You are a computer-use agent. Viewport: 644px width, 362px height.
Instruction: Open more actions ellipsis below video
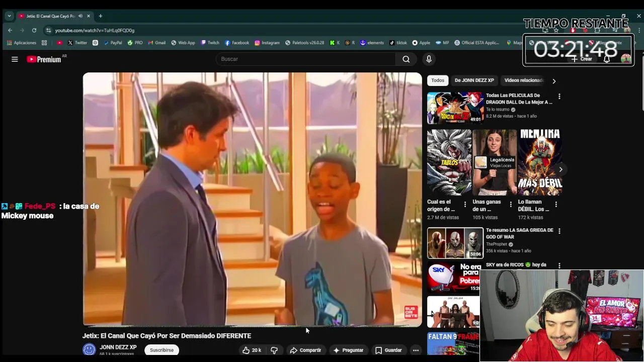416,350
